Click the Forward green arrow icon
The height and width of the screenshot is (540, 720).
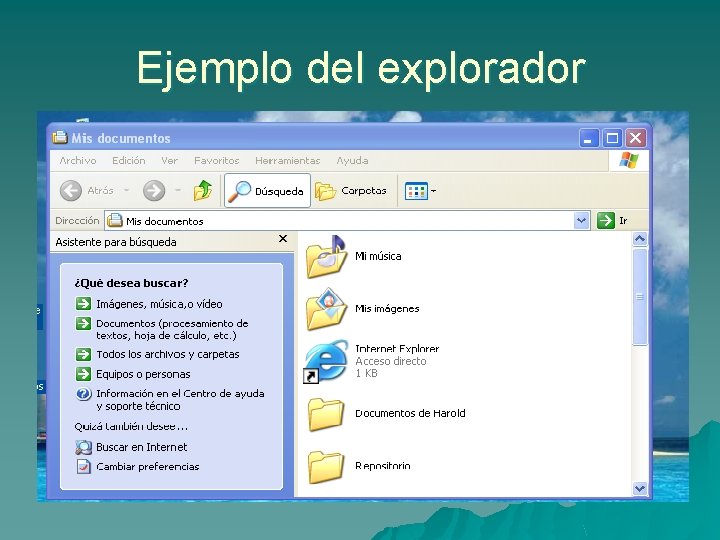pos(154,191)
